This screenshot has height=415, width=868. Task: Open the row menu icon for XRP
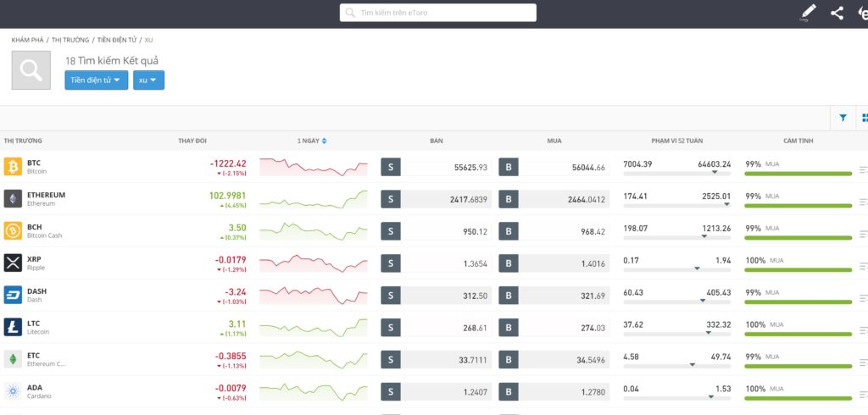[864, 267]
